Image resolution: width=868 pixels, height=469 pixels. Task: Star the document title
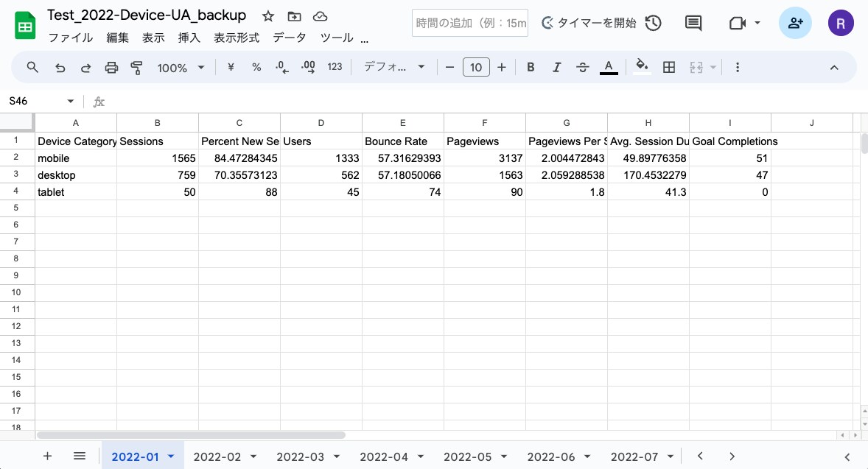coord(268,16)
